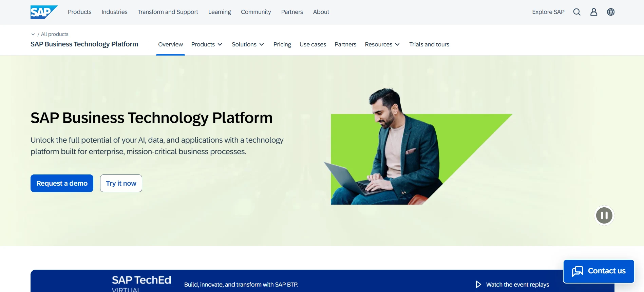Expand the Resources dropdown menu
Image resolution: width=644 pixels, height=292 pixels.
382,44
